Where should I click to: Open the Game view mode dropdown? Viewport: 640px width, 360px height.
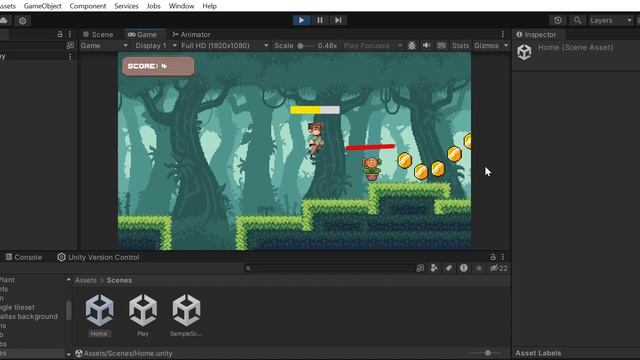[104, 46]
